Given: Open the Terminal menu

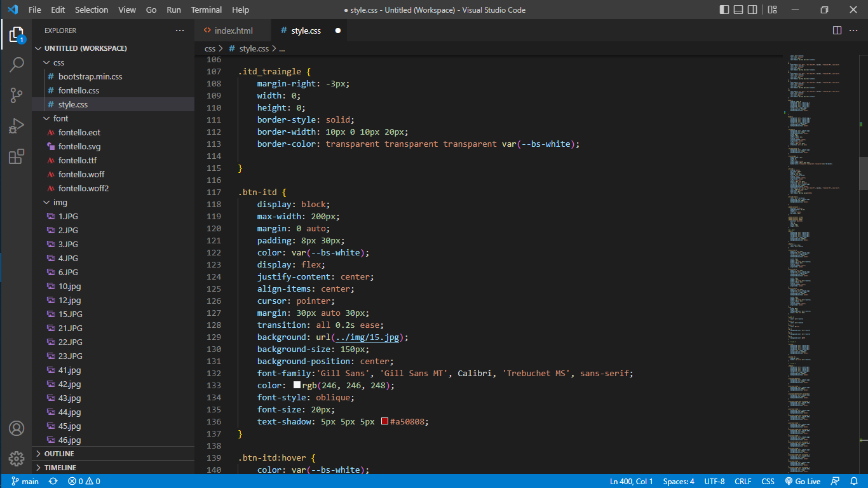Looking at the screenshot, I should (207, 10).
